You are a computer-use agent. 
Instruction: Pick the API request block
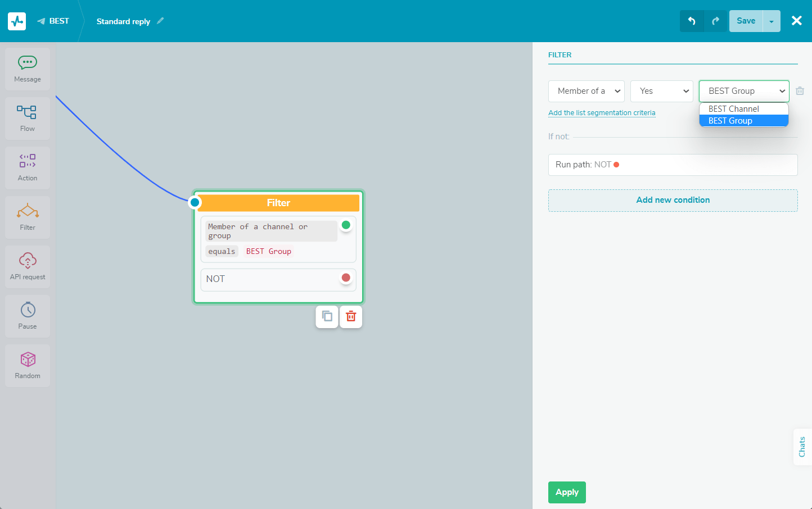click(x=28, y=266)
